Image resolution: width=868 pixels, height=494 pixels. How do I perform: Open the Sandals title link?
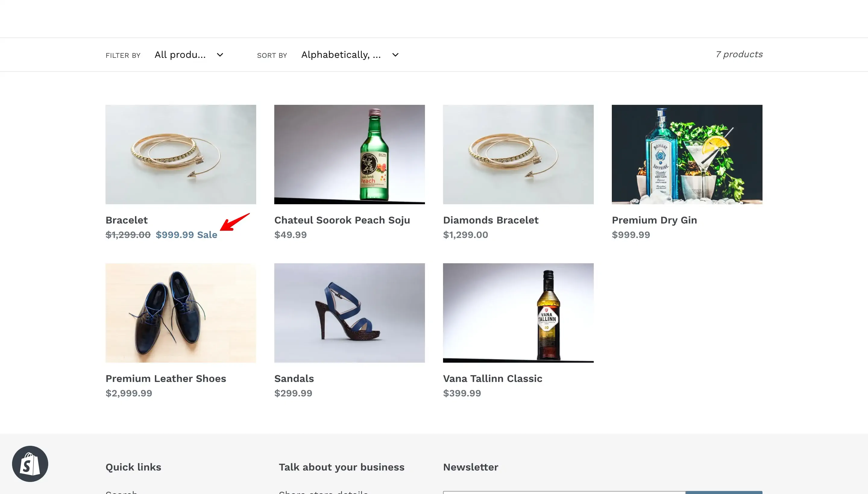point(294,379)
